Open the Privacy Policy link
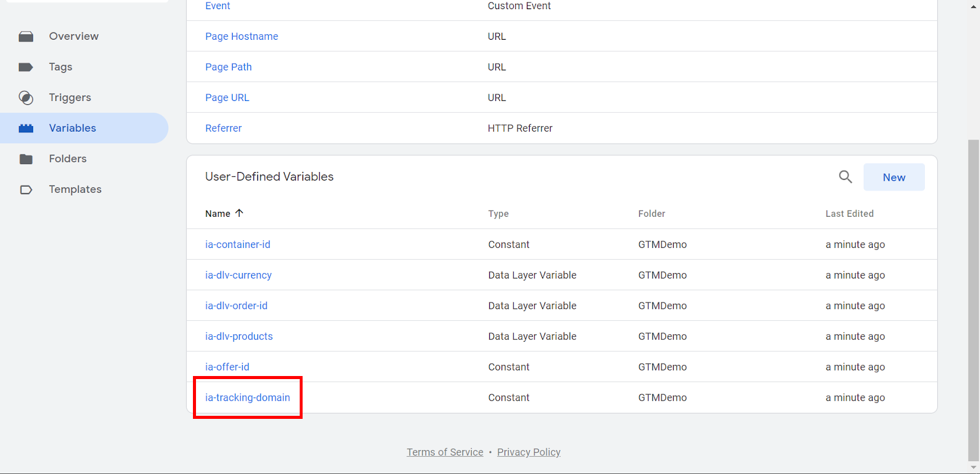 click(529, 452)
